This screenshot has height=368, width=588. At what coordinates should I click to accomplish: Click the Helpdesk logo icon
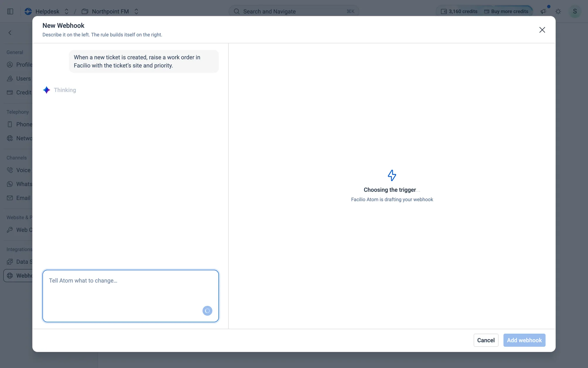28,11
